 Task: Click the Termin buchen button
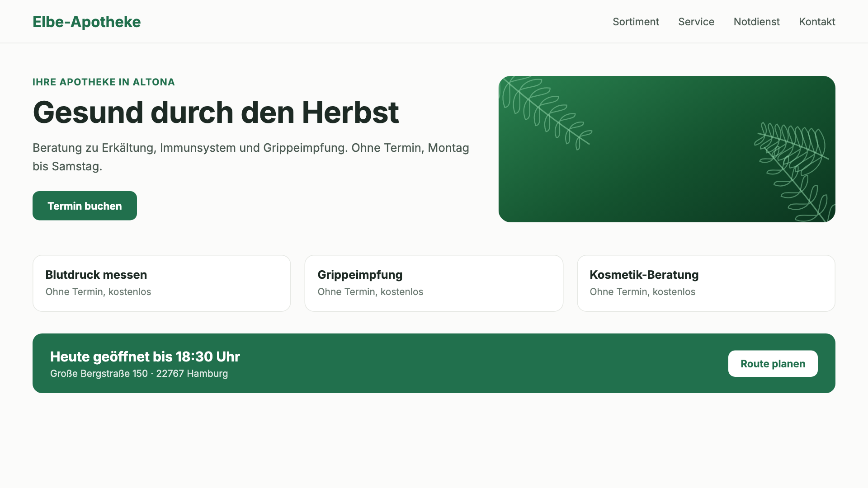[85, 206]
